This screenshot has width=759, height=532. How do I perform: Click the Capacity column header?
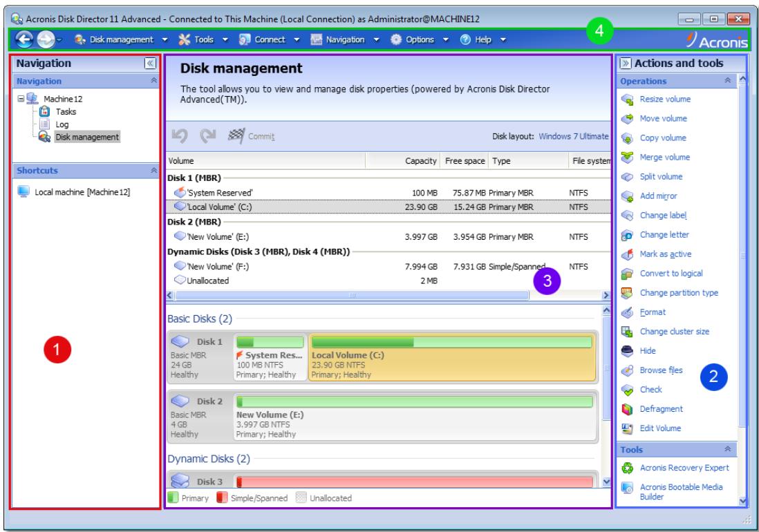pos(402,161)
